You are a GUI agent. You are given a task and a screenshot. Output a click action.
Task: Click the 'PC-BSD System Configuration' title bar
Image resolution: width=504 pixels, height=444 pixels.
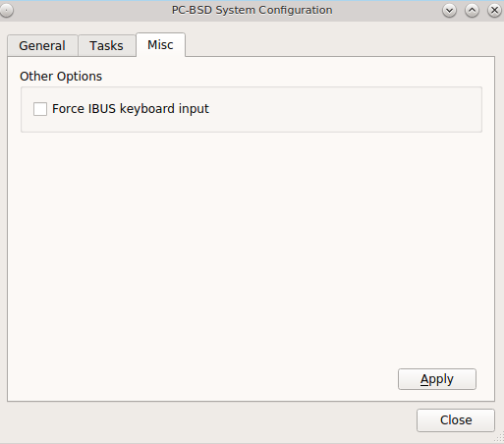[x=252, y=10]
